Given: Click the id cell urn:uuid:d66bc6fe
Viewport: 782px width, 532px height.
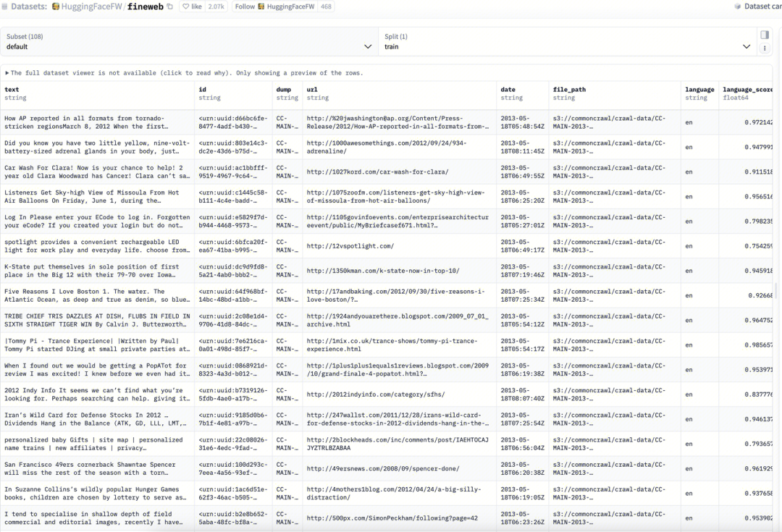Looking at the screenshot, I should (233, 122).
